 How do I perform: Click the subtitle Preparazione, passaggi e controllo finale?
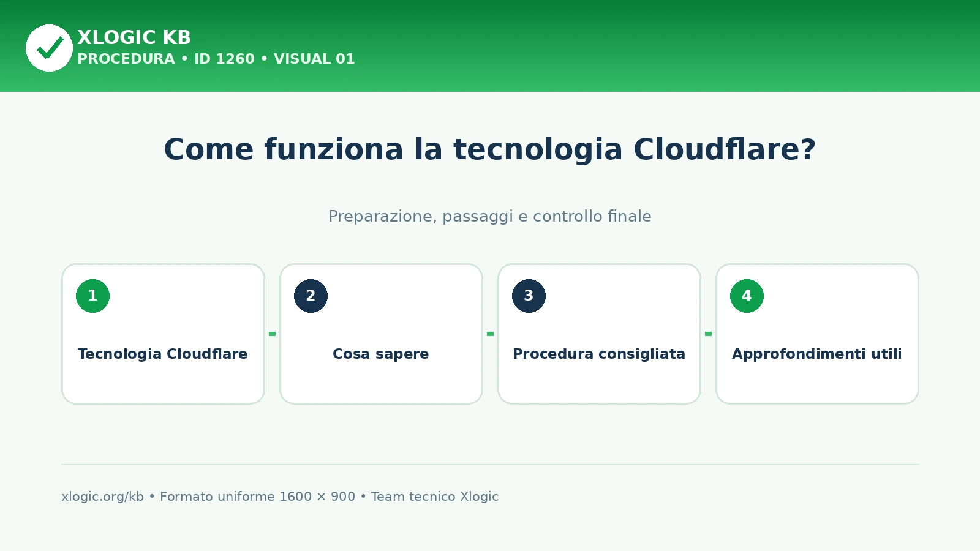tap(490, 216)
